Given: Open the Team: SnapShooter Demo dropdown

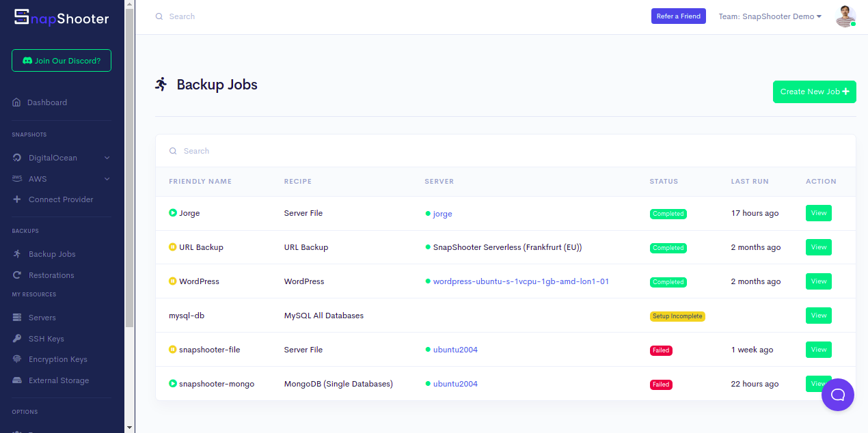Looking at the screenshot, I should (770, 16).
